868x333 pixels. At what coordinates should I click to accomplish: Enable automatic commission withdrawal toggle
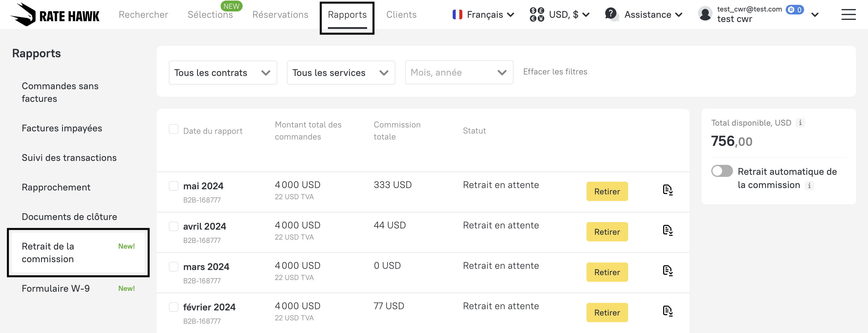tap(722, 171)
